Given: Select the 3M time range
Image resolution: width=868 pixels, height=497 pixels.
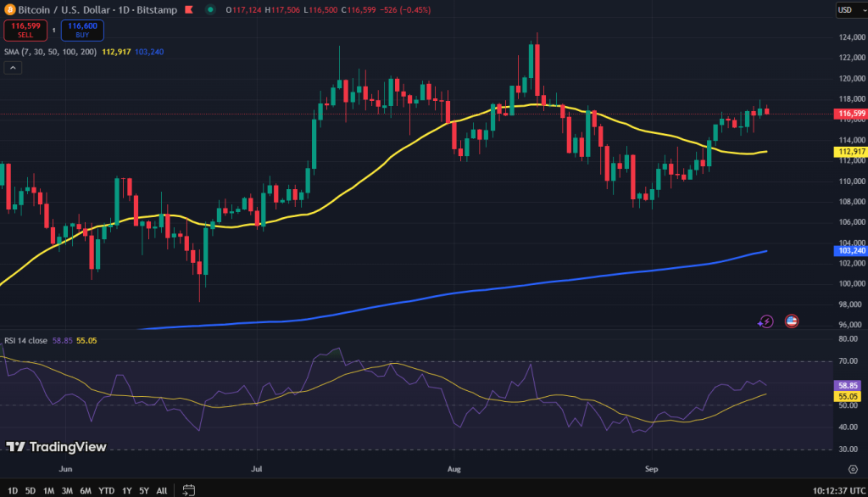Looking at the screenshot, I should tap(67, 490).
